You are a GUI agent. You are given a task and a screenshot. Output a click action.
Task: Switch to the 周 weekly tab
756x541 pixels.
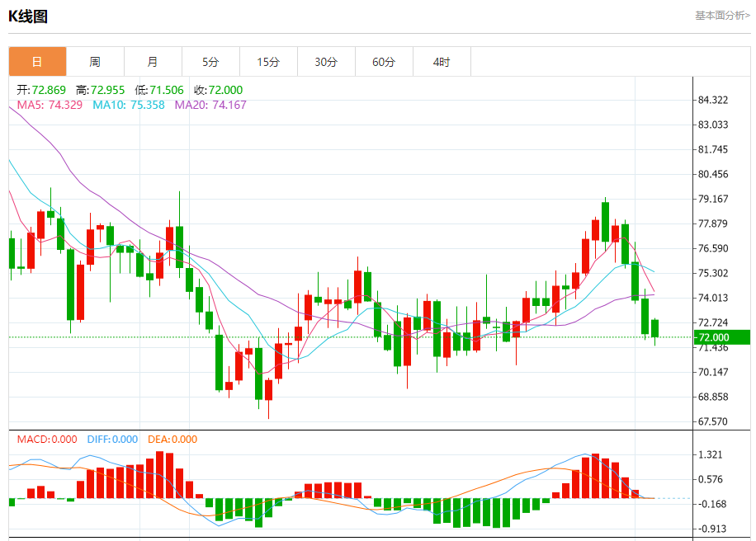point(95,62)
